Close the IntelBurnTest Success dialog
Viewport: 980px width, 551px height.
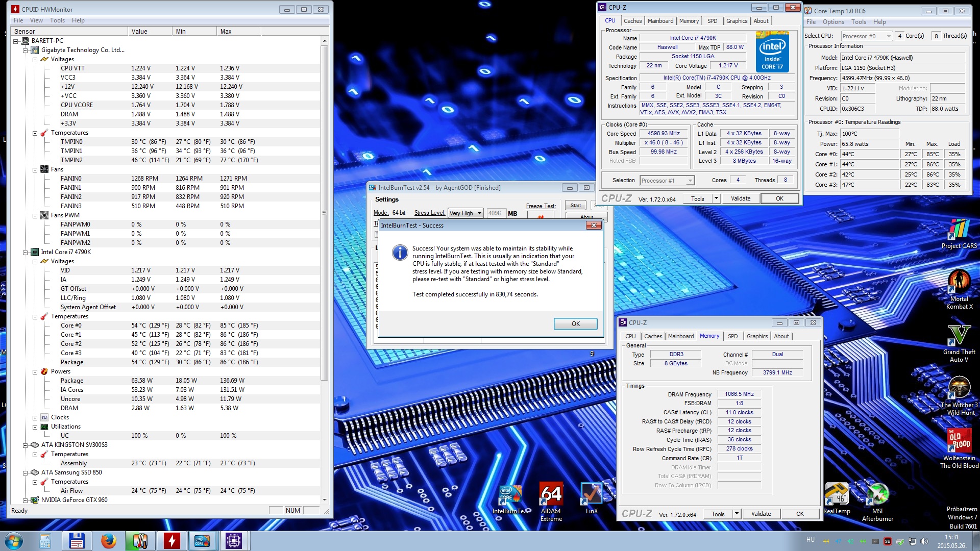pyautogui.click(x=594, y=225)
